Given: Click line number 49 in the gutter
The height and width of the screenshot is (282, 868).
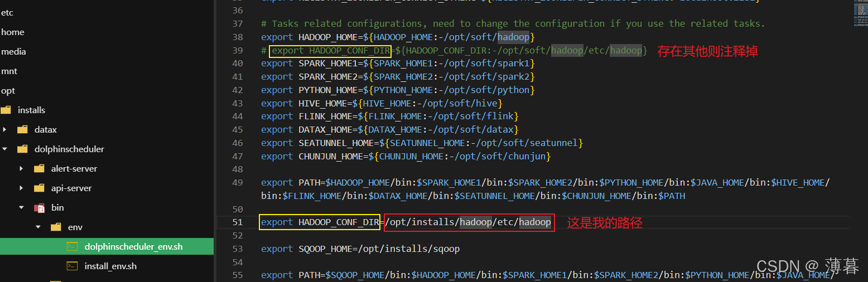Looking at the screenshot, I should tap(238, 182).
